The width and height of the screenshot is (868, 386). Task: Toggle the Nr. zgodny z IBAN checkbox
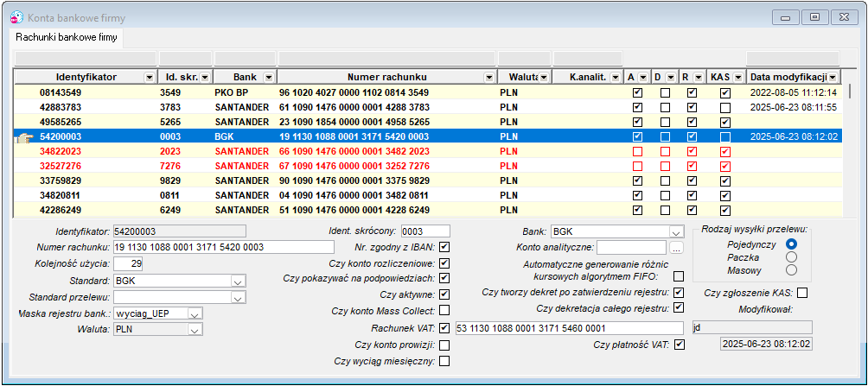pyautogui.click(x=444, y=247)
